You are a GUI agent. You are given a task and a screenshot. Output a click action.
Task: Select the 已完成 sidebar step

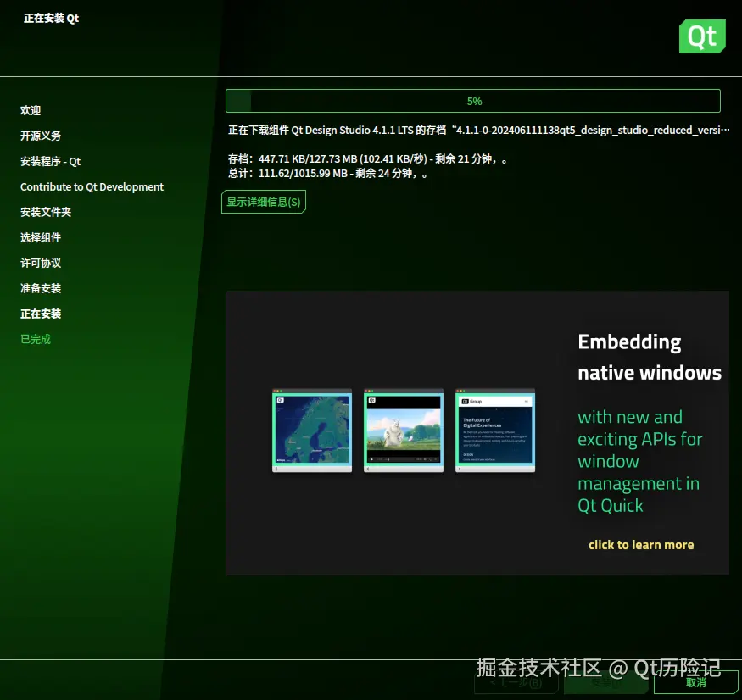[36, 339]
